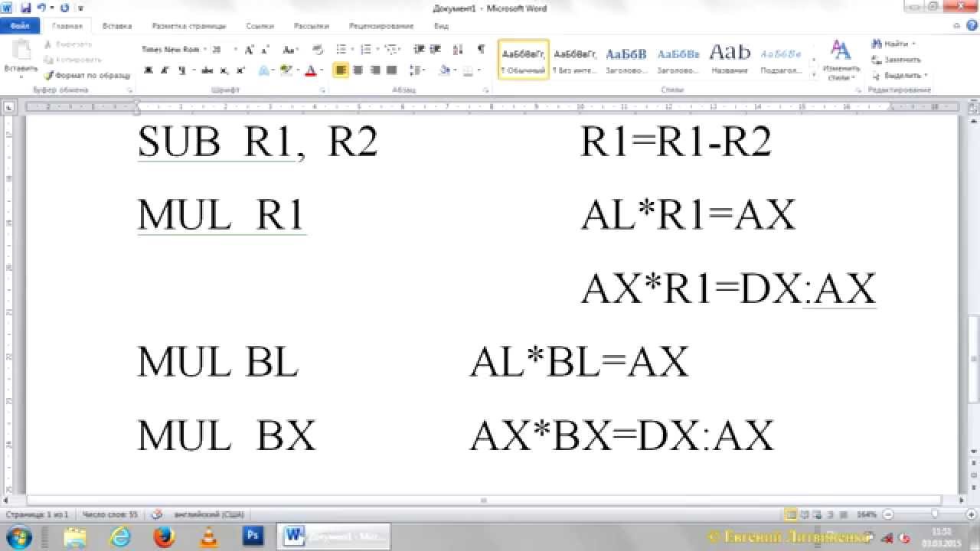The height and width of the screenshot is (551, 980).
Task: Toggle superscript formatting
Action: click(x=240, y=70)
